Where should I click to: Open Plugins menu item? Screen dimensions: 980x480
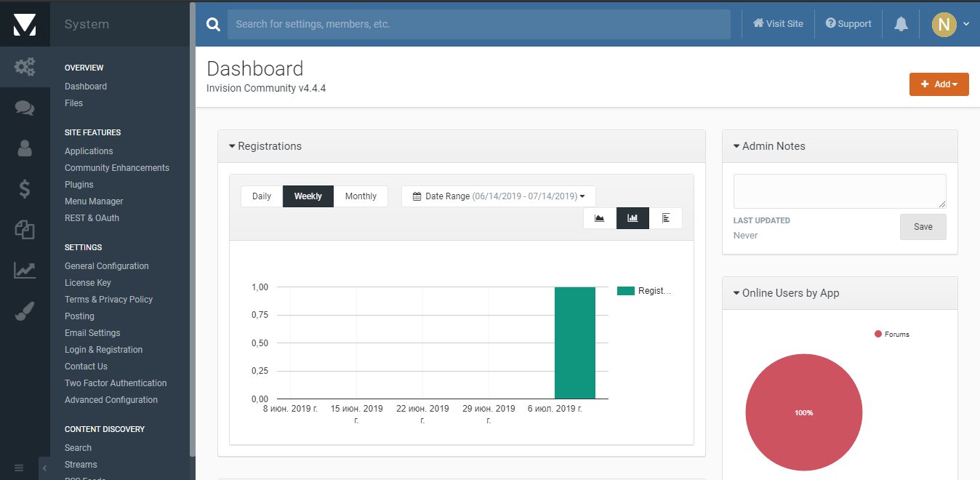point(79,185)
